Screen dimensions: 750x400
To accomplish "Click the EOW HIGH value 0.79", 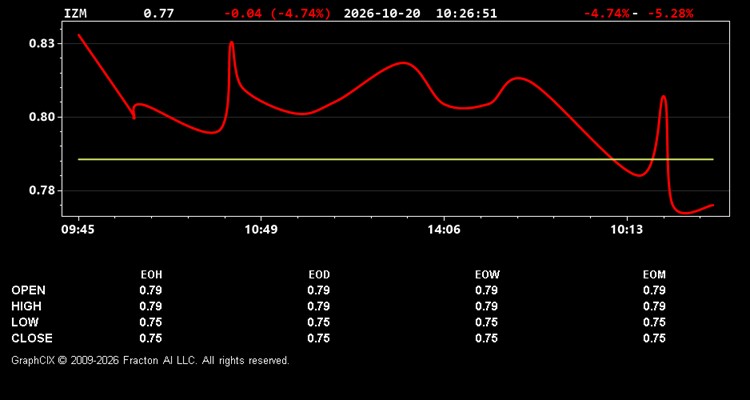I will 486,306.
